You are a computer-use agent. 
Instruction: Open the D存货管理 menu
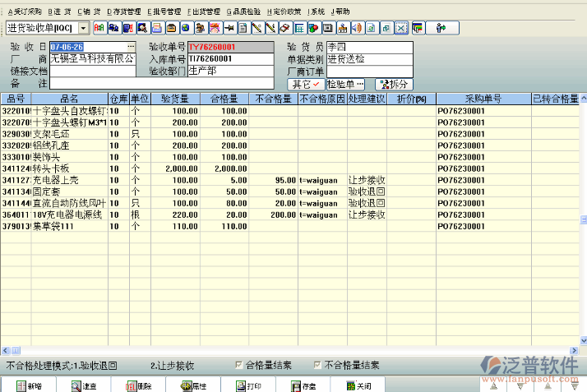125,12
